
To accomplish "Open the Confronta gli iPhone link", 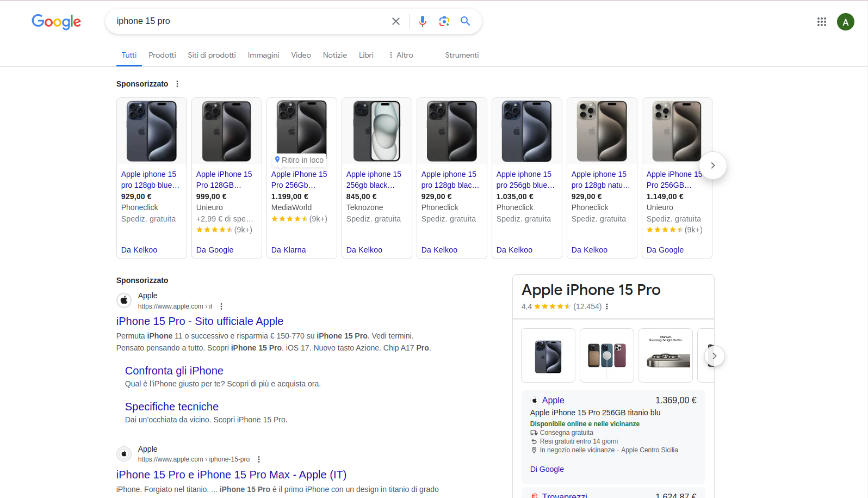I will (x=174, y=371).
